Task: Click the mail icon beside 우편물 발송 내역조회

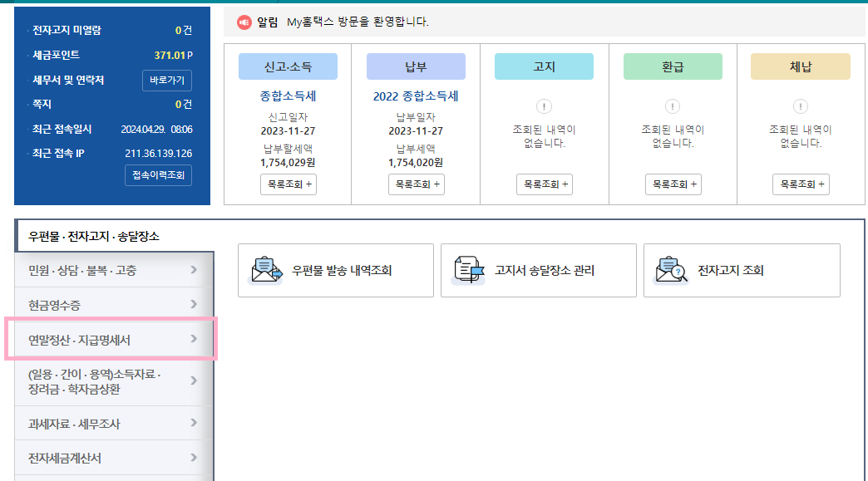Action: pyautogui.click(x=265, y=268)
